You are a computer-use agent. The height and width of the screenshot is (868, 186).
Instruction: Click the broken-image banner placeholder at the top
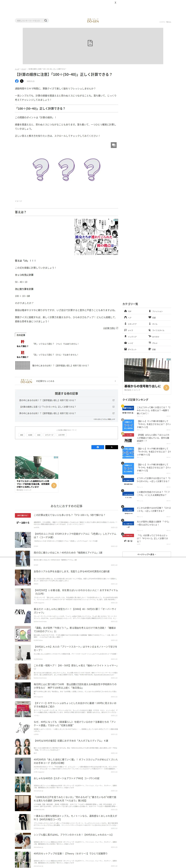(93, 46)
